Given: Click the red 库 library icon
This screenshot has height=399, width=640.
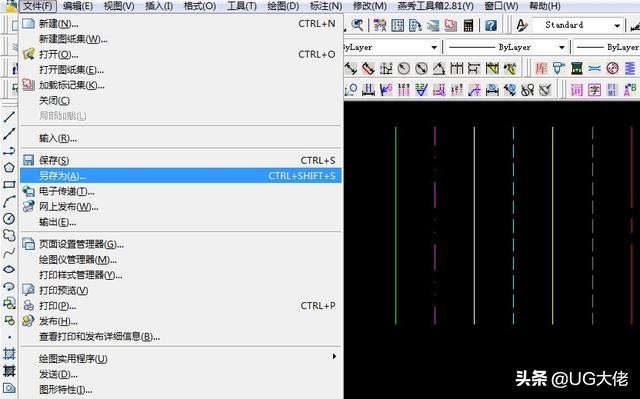Looking at the screenshot, I should tap(541, 68).
